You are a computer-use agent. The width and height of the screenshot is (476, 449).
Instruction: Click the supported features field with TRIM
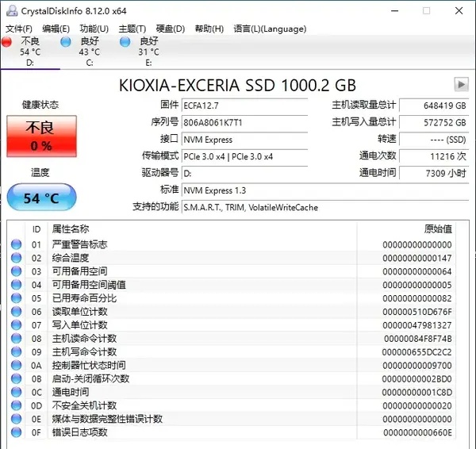point(325,208)
